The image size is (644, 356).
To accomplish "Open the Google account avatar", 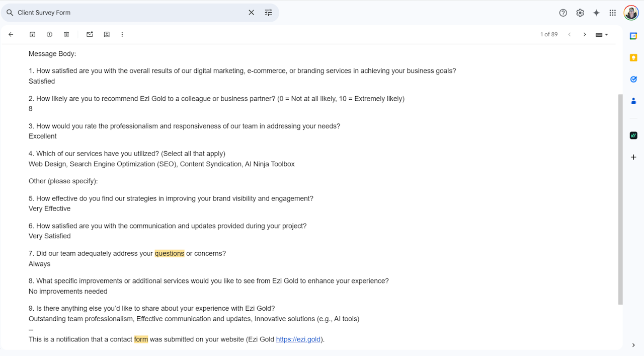I will click(631, 13).
